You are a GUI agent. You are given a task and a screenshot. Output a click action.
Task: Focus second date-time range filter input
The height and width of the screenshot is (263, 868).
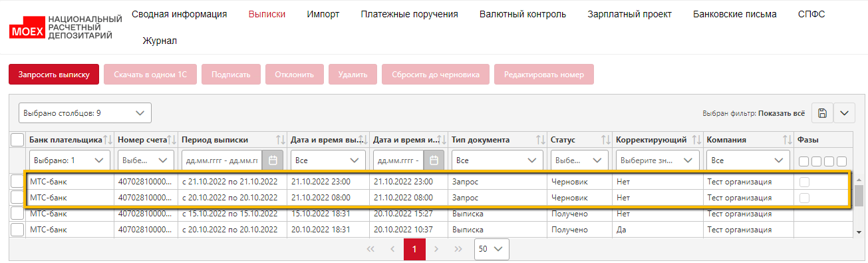pyautogui.click(x=398, y=160)
